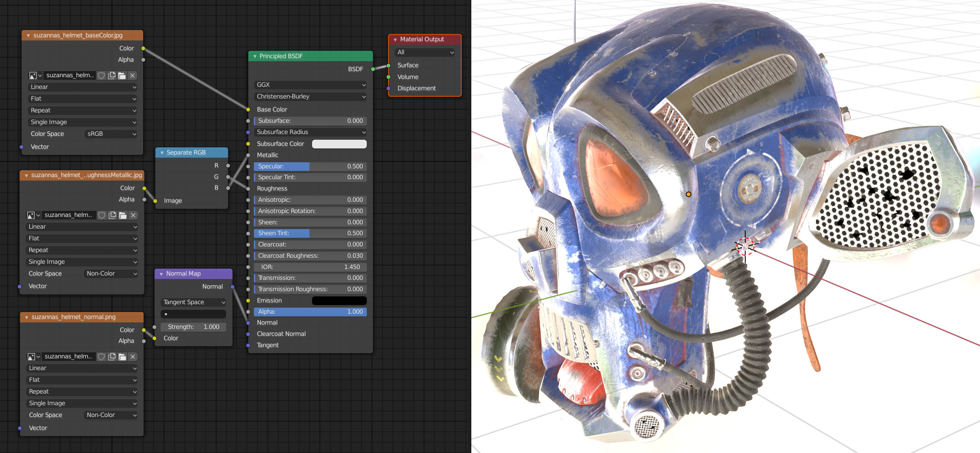Image resolution: width=980 pixels, height=453 pixels.
Task: Open the sRGB color space dropdown
Action: coord(111,134)
